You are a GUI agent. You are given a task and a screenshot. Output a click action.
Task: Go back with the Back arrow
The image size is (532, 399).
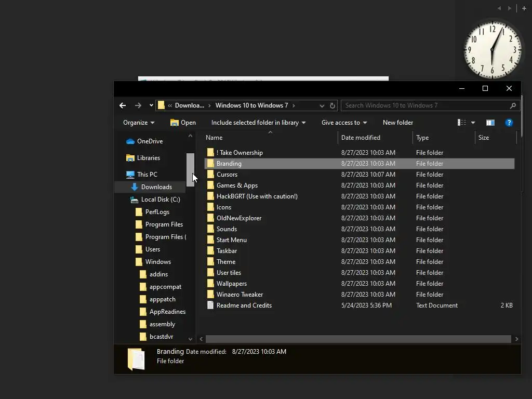[123, 105]
